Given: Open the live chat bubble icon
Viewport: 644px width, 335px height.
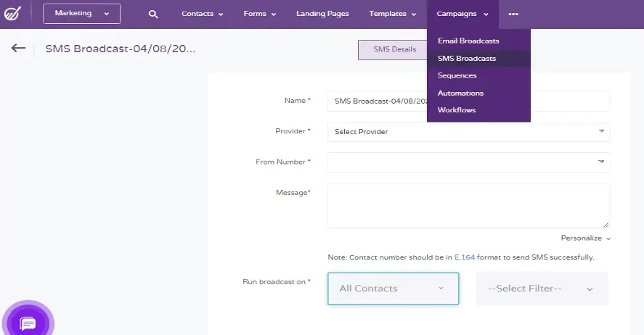Looking at the screenshot, I should 28,323.
